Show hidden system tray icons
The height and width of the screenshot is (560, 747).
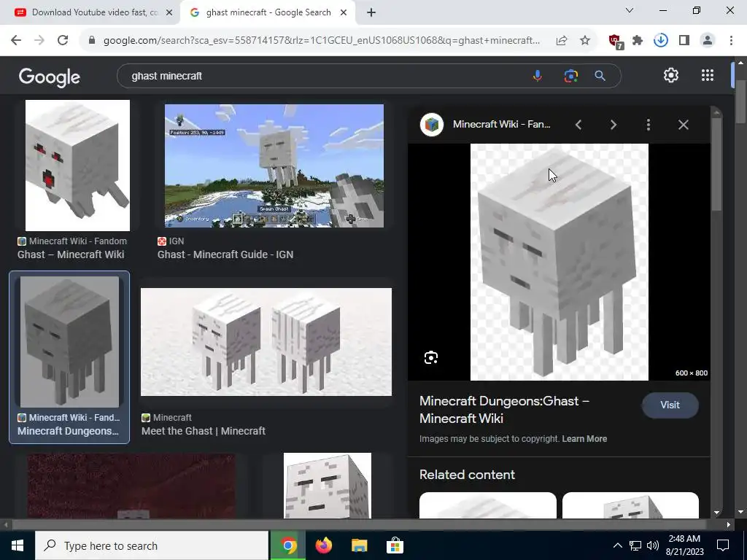617,545
